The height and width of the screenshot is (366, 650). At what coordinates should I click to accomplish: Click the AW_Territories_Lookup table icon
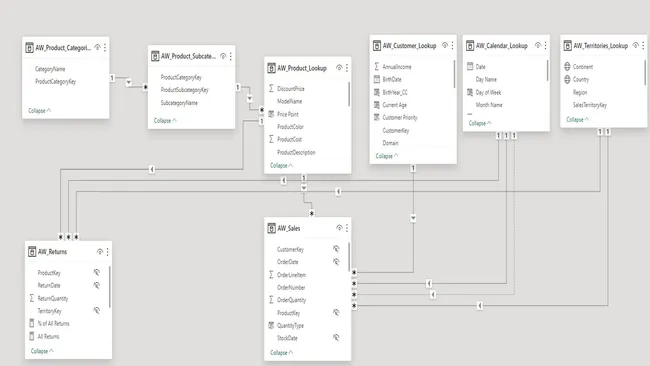pyautogui.click(x=568, y=46)
